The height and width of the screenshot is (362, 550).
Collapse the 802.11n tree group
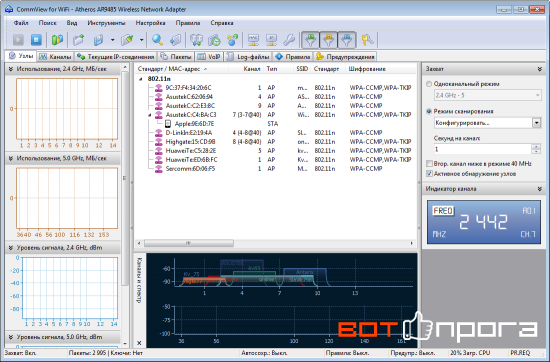[141, 79]
